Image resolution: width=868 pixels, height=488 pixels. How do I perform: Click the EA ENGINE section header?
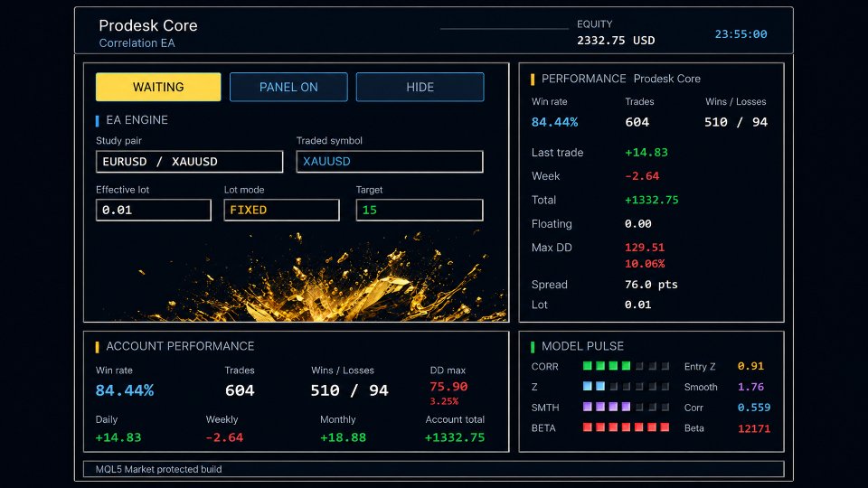tap(137, 120)
